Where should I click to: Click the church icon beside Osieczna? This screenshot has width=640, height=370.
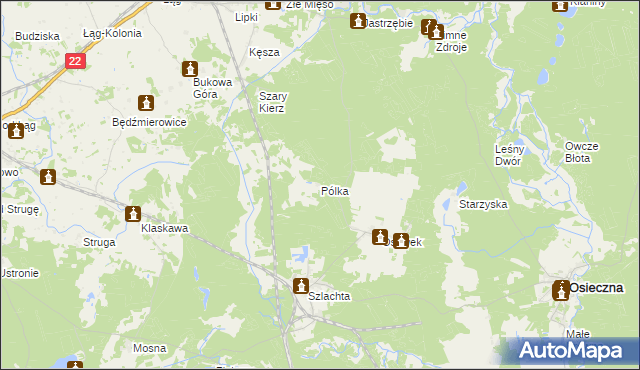(x=561, y=291)
